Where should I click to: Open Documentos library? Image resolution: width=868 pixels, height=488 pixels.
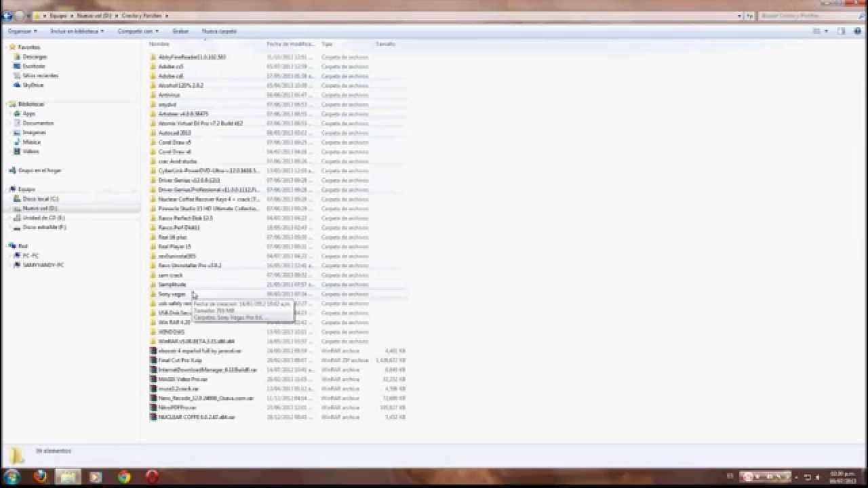[38, 123]
